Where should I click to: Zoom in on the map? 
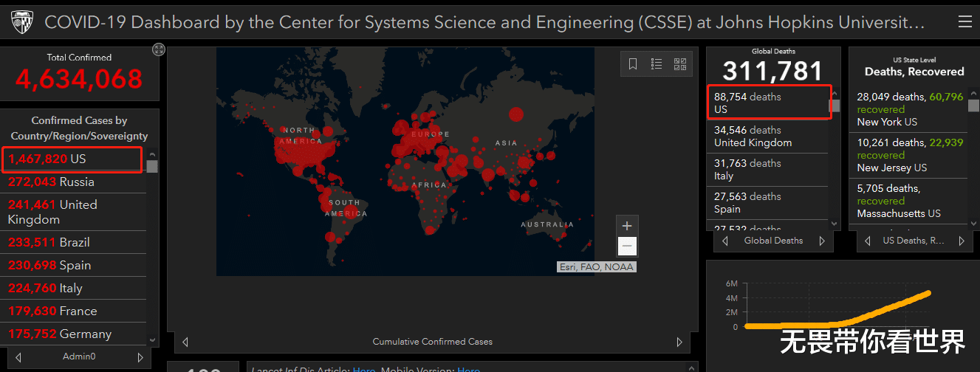[x=627, y=226]
